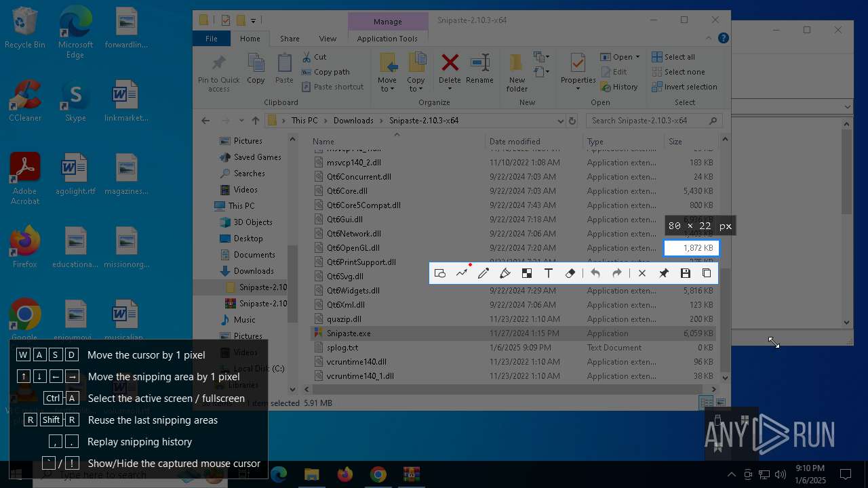Switch to the View ribbon tab
Image resolution: width=868 pixels, height=488 pixels.
pos(328,39)
